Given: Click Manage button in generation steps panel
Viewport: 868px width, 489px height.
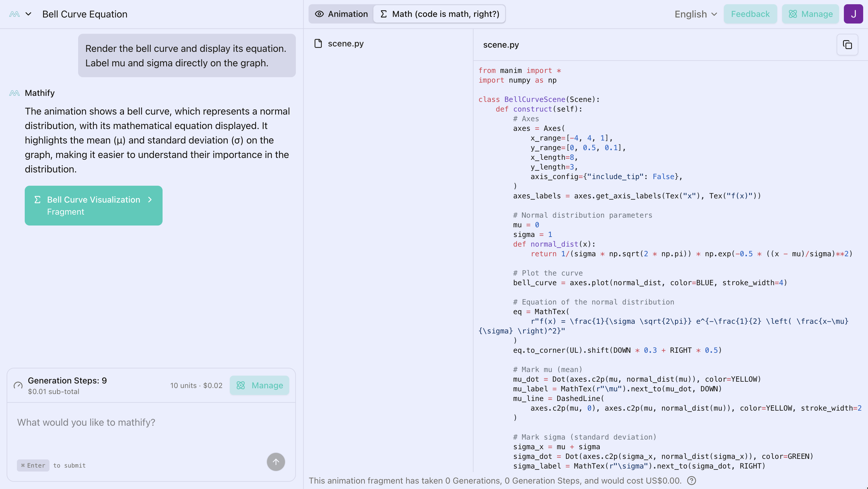Looking at the screenshot, I should click(x=259, y=385).
